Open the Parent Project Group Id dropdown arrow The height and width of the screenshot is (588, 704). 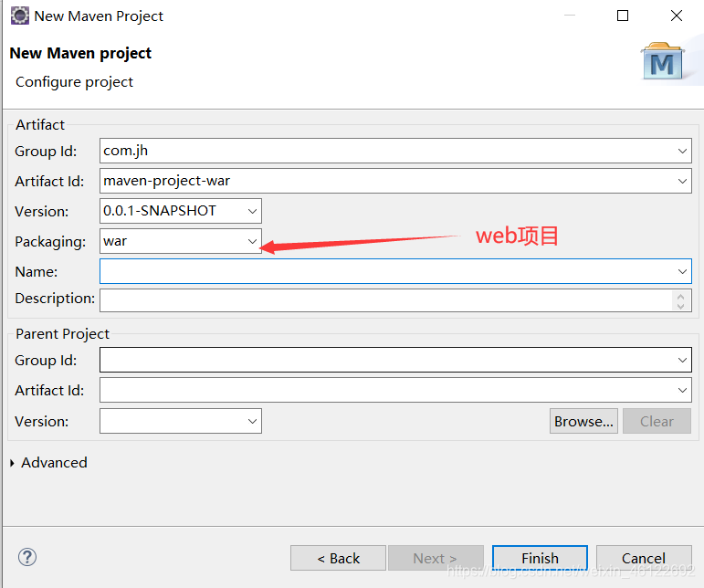point(682,360)
